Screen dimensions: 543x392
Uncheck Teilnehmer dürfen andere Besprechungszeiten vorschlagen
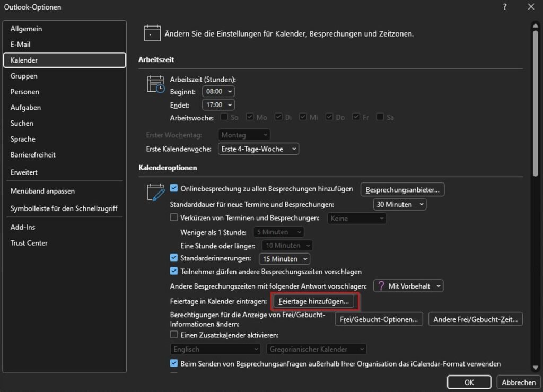(174, 271)
